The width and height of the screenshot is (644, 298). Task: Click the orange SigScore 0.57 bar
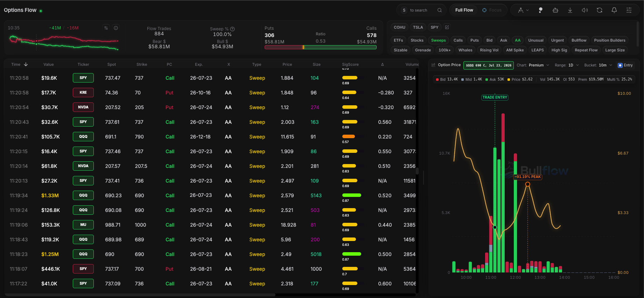click(349, 136)
